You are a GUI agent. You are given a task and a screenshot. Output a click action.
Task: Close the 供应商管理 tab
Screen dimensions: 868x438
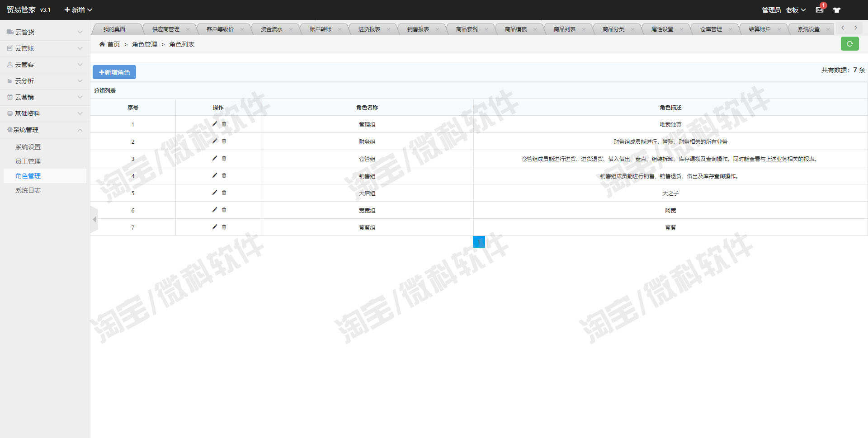188,29
